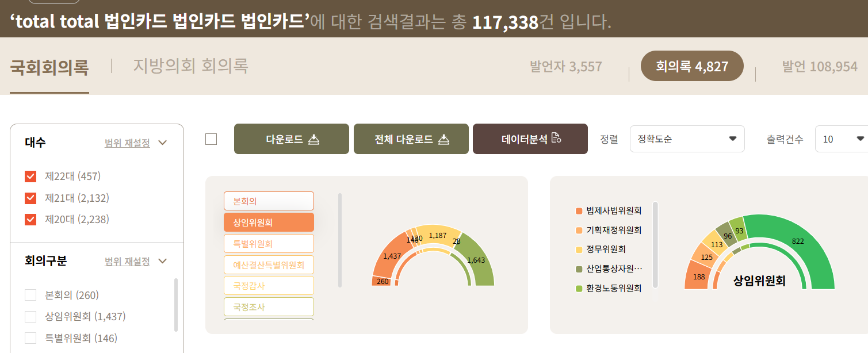
Task: Collapse the 회의구분 section with its chevron
Action: pos(162,261)
